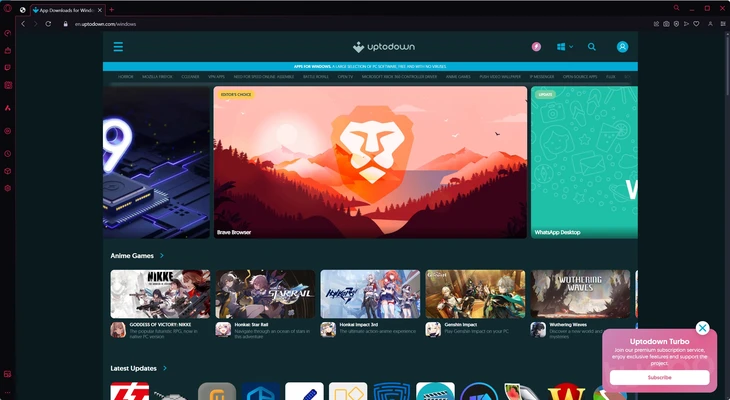
Task: Open the WhatsApp Desktop featured banner
Action: (x=584, y=162)
